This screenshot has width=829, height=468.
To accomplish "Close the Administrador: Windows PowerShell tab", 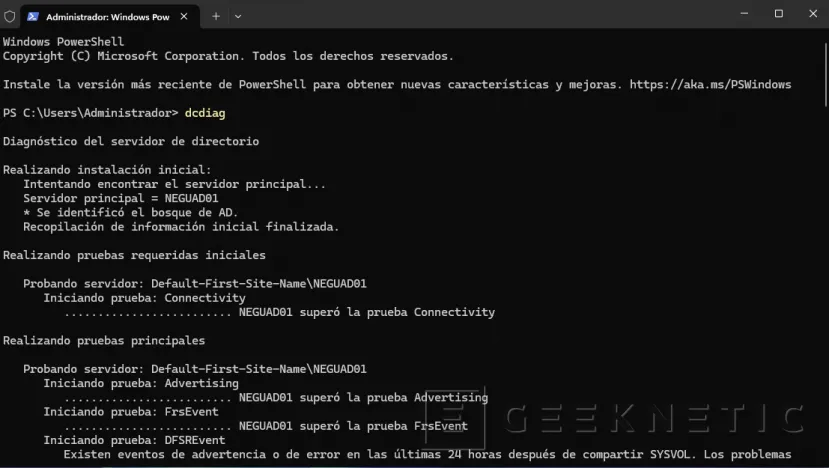I will point(183,16).
